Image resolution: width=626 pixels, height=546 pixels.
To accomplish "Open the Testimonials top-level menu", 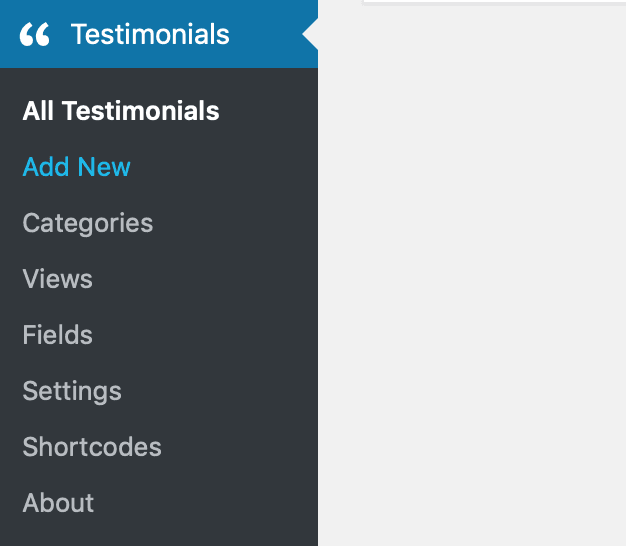I will pyautogui.click(x=159, y=34).
